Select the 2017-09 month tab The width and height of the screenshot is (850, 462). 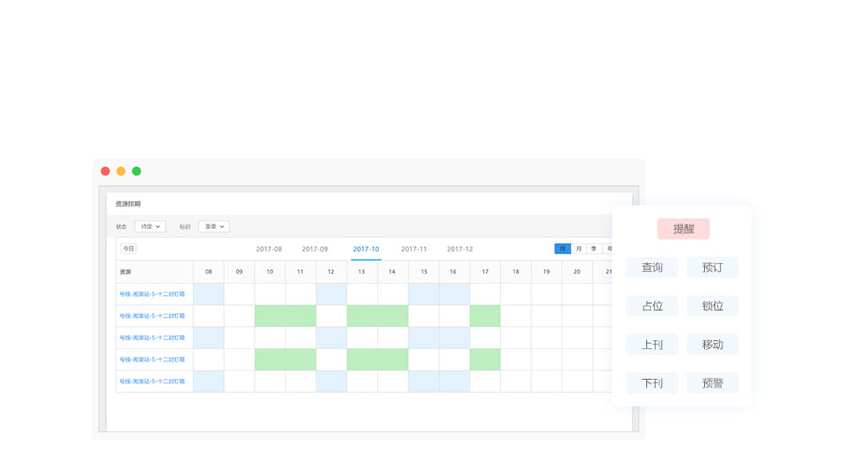click(315, 249)
